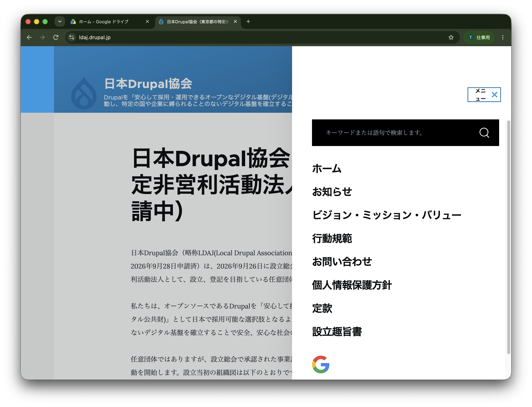Click the browser forward arrow
Screen dimensions: 532x407
pyautogui.click(x=42, y=37)
